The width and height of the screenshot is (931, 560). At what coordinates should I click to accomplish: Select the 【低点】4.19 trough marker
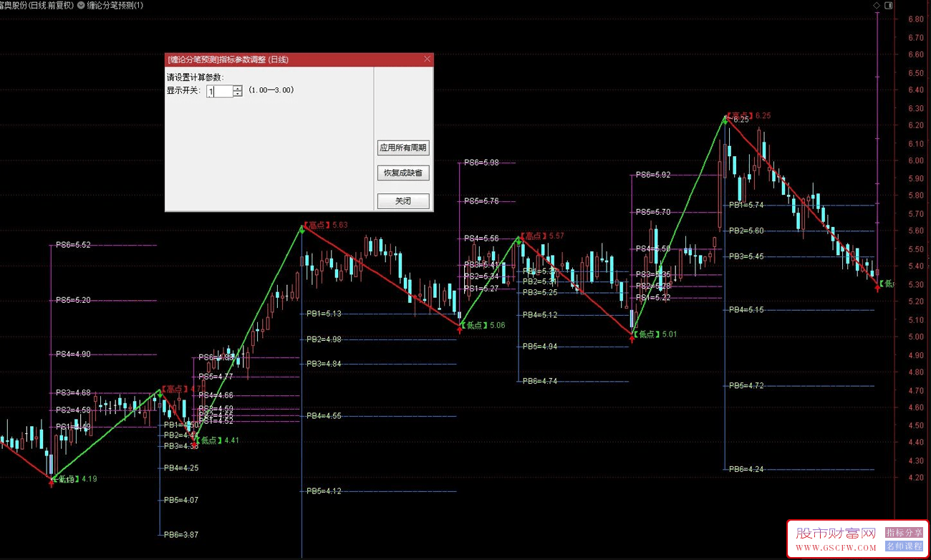click(x=74, y=478)
